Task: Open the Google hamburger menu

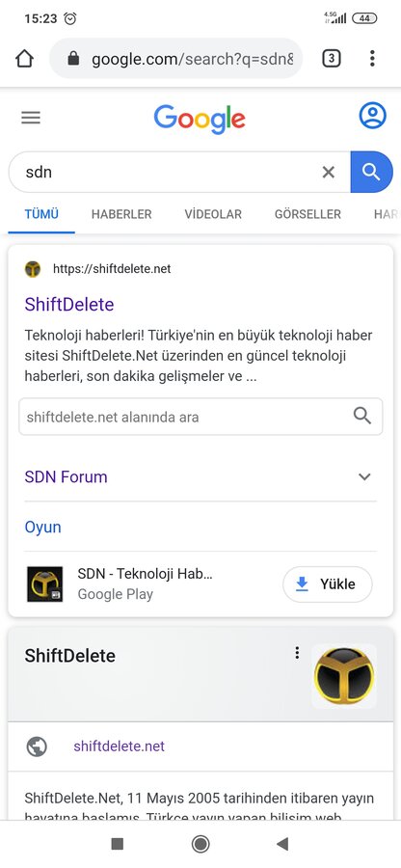Action: pos(31,118)
